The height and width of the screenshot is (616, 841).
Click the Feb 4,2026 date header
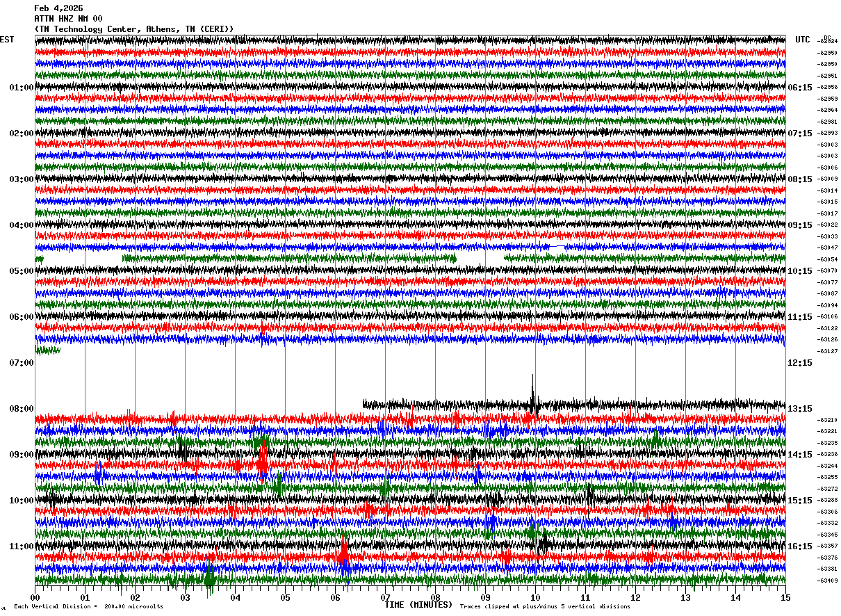coord(58,8)
